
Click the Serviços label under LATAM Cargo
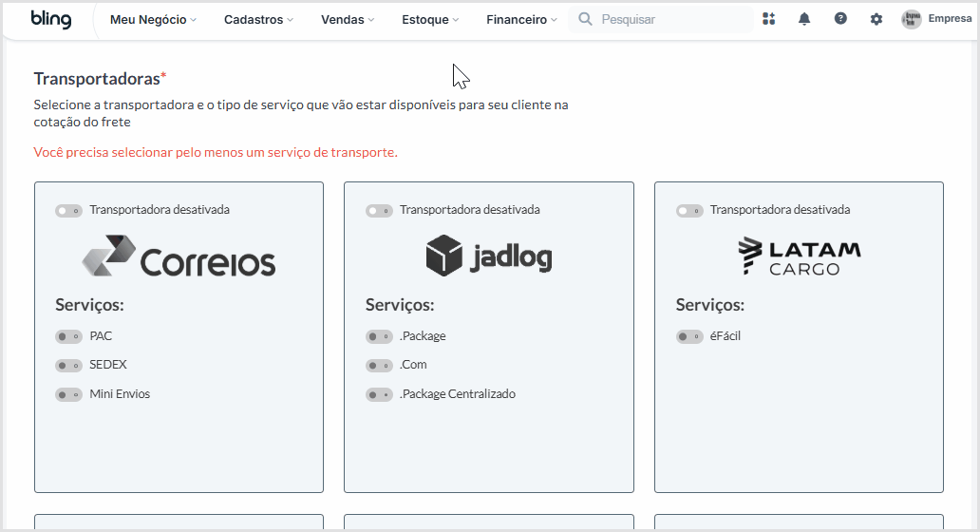coord(710,305)
